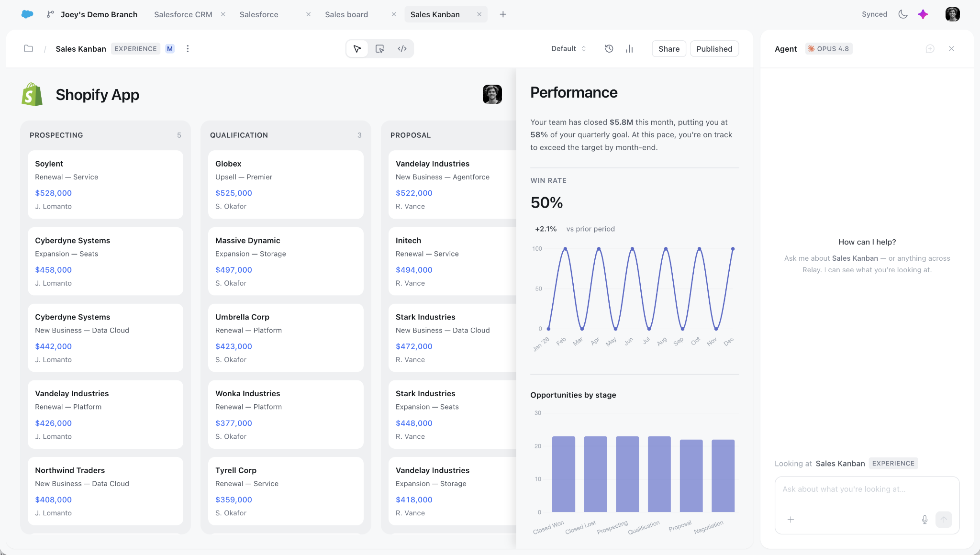980x555 pixels.
Task: Open the branch icon beside Joey's Demo Branch
Action: 50,14
